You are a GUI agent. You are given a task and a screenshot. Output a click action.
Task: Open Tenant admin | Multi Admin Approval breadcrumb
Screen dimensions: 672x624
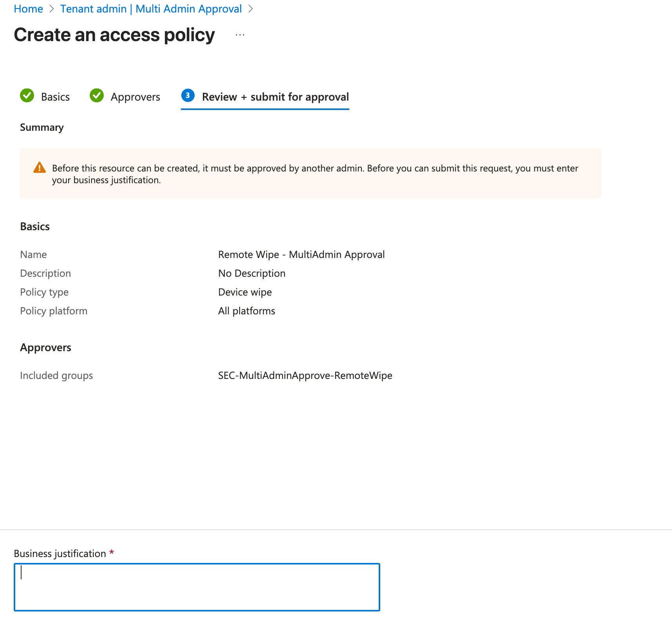(x=151, y=9)
